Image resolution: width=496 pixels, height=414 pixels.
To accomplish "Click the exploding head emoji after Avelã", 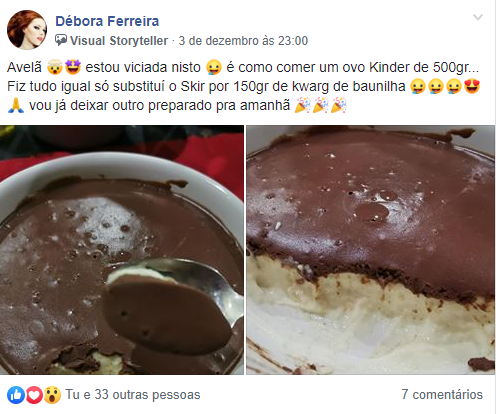I will [x=55, y=67].
